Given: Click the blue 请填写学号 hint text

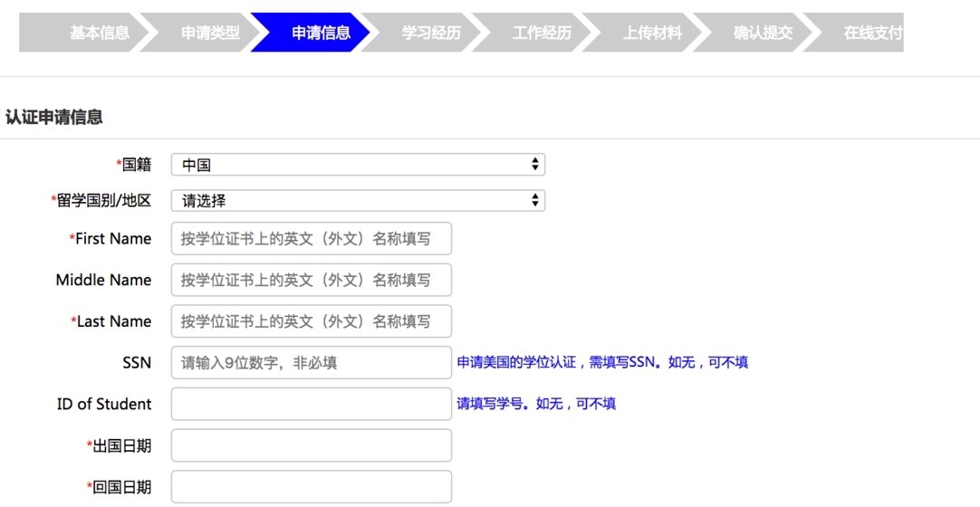Looking at the screenshot, I should (536, 404).
